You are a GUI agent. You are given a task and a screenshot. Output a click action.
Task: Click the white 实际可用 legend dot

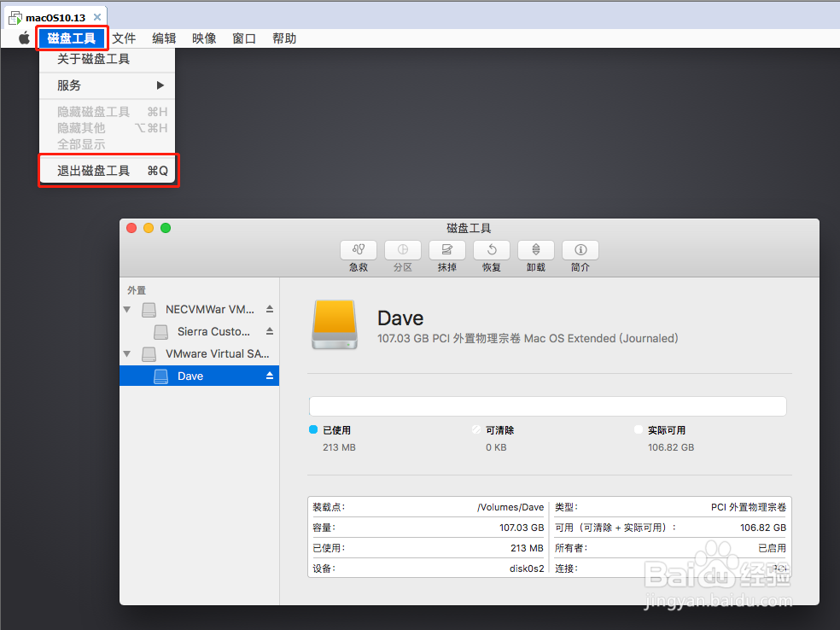[x=638, y=429]
